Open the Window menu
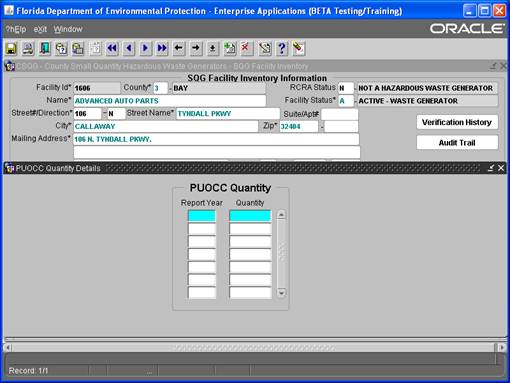This screenshot has height=383, width=510. [68, 29]
